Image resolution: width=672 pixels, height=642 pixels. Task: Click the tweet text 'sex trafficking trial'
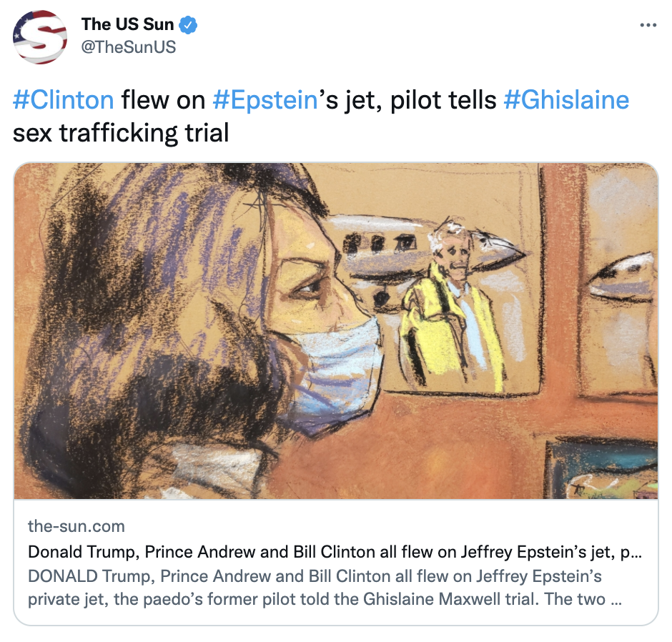point(121,132)
